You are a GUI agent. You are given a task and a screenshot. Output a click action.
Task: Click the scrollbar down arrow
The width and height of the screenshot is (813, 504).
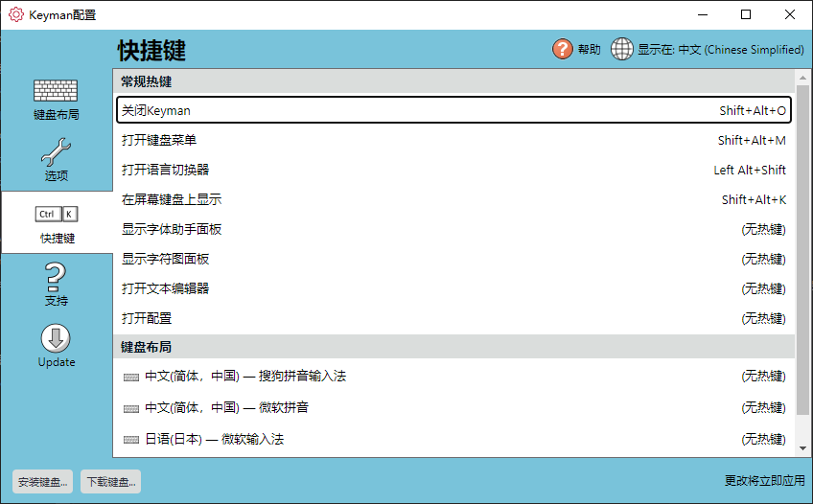(x=802, y=448)
